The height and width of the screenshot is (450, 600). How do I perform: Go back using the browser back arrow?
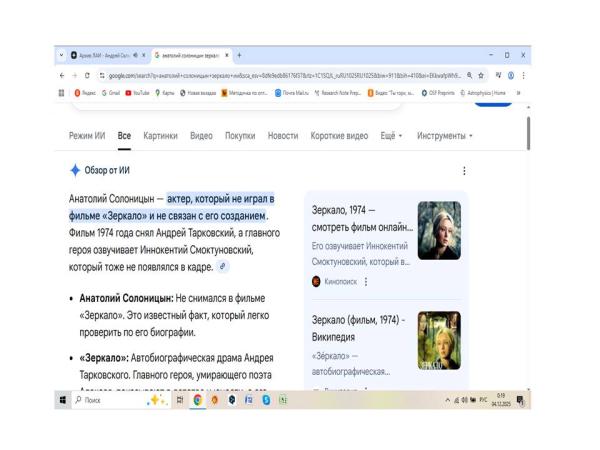62,75
